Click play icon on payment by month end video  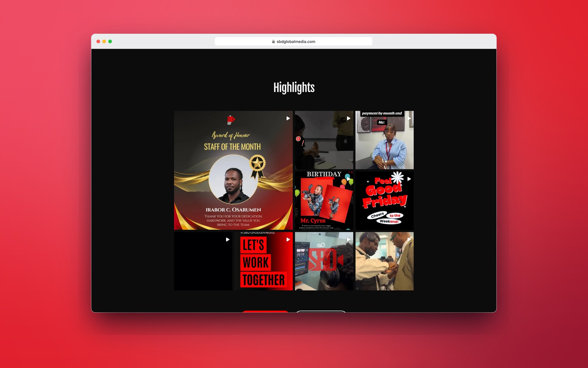(x=409, y=118)
